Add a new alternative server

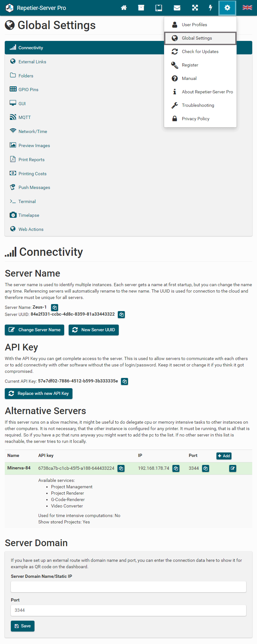224,456
